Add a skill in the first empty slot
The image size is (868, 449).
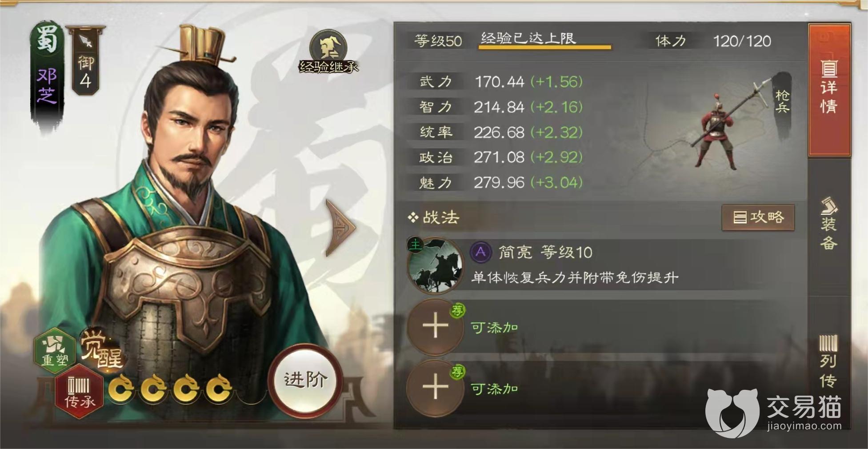coord(435,327)
